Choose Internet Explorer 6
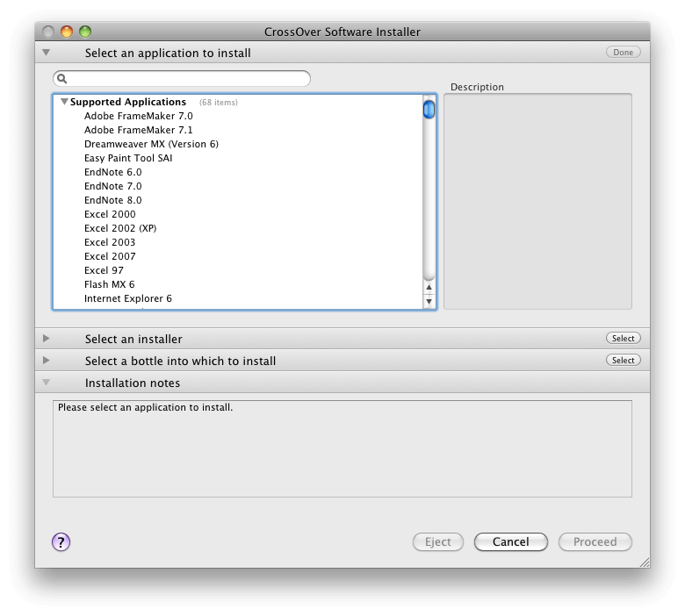685x616 pixels. click(x=128, y=298)
